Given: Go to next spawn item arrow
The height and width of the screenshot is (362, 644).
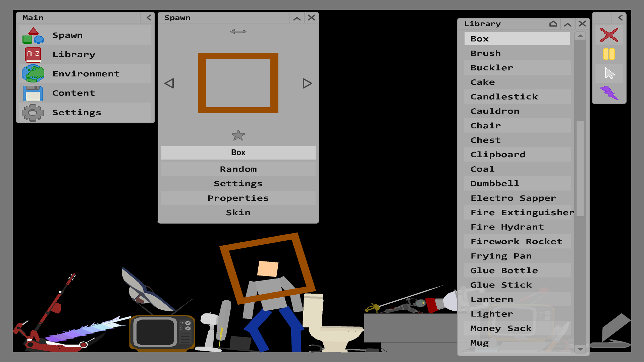Looking at the screenshot, I should tap(307, 83).
